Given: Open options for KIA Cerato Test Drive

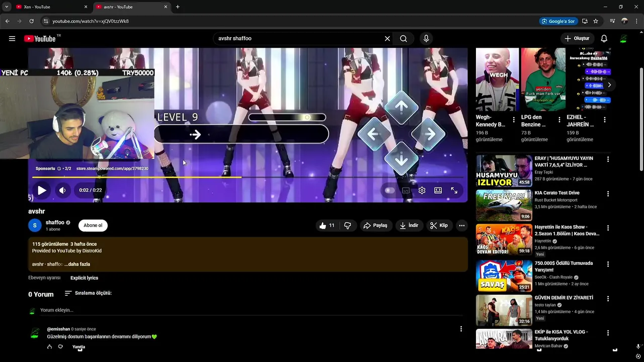Looking at the screenshot, I should point(608,194).
